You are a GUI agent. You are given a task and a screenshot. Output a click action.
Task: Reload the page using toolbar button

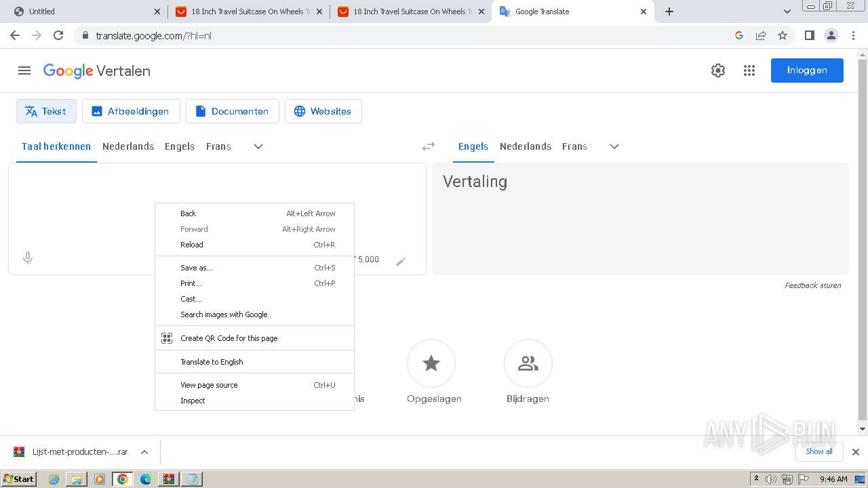(58, 35)
